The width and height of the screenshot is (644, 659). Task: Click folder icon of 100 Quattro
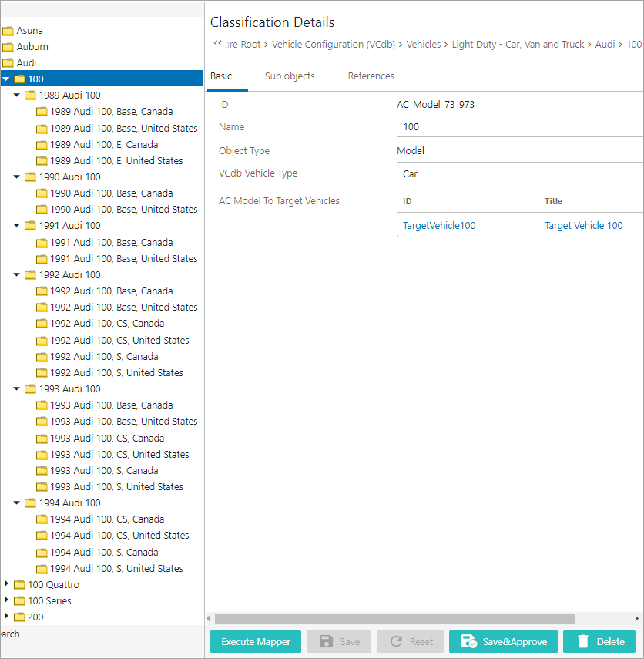pyautogui.click(x=19, y=585)
